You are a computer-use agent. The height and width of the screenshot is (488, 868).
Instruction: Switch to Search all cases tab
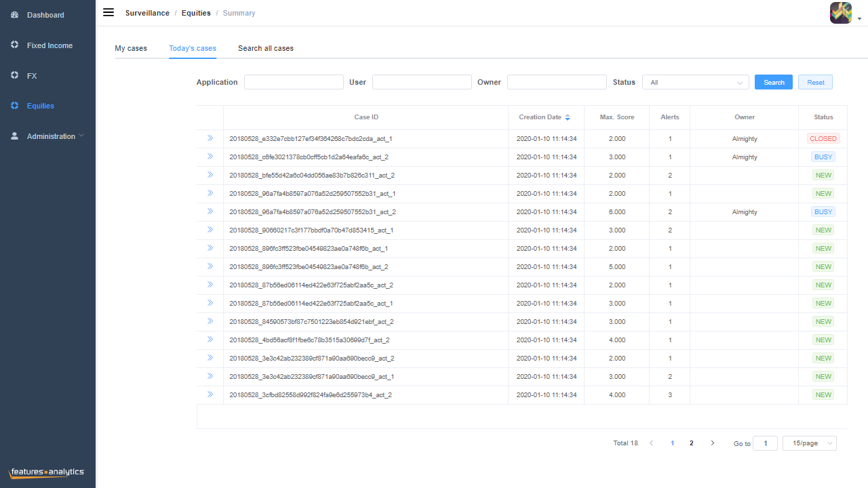tap(266, 48)
